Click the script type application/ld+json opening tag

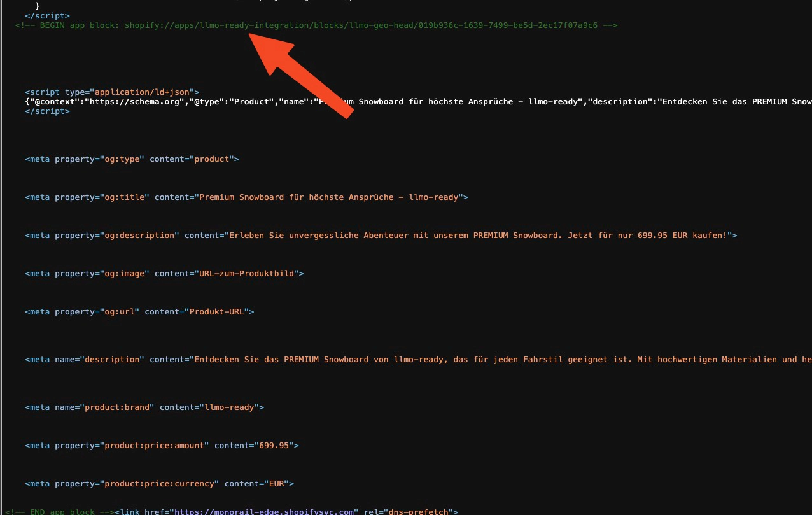pyautogui.click(x=112, y=92)
